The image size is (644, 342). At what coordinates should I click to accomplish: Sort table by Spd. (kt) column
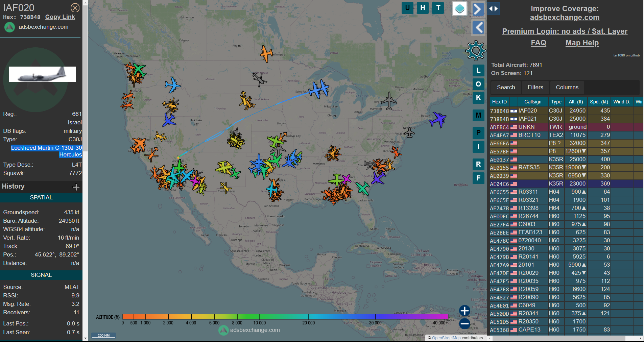(x=599, y=102)
